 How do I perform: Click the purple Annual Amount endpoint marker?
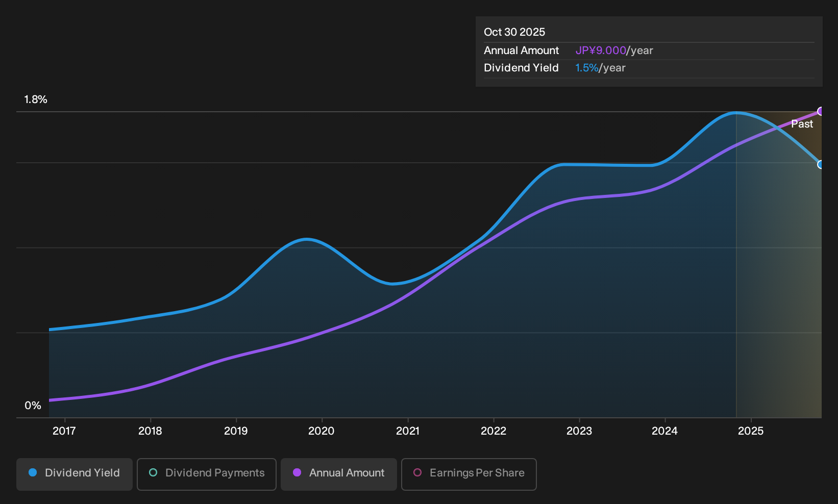[x=821, y=111]
